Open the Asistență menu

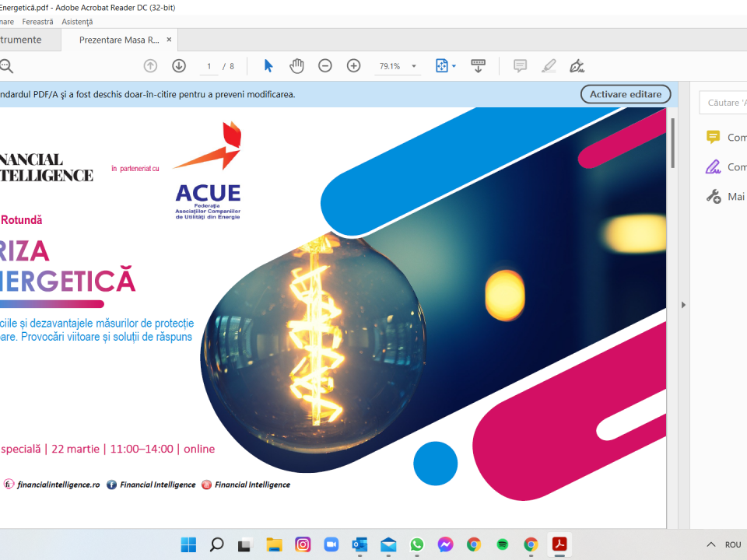coord(77,22)
